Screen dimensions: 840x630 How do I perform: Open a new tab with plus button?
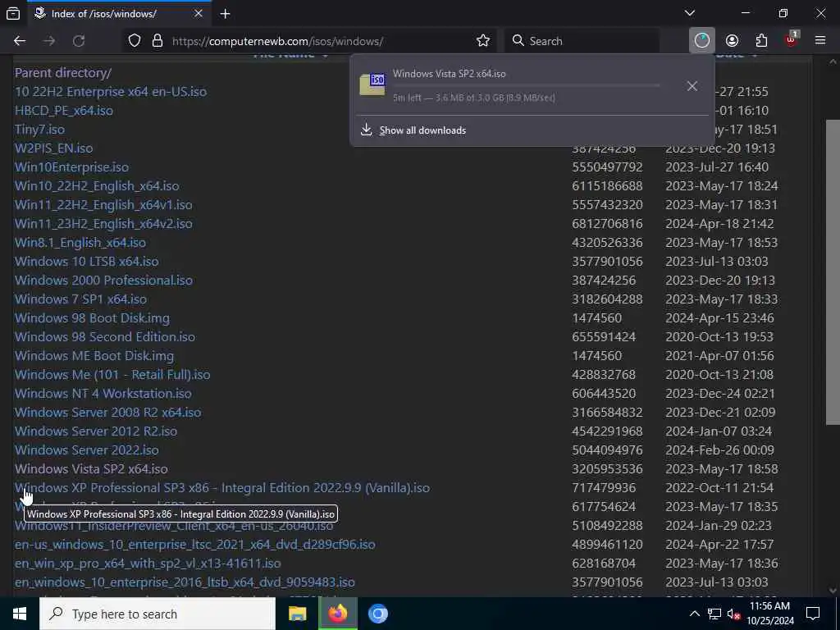[x=225, y=14]
